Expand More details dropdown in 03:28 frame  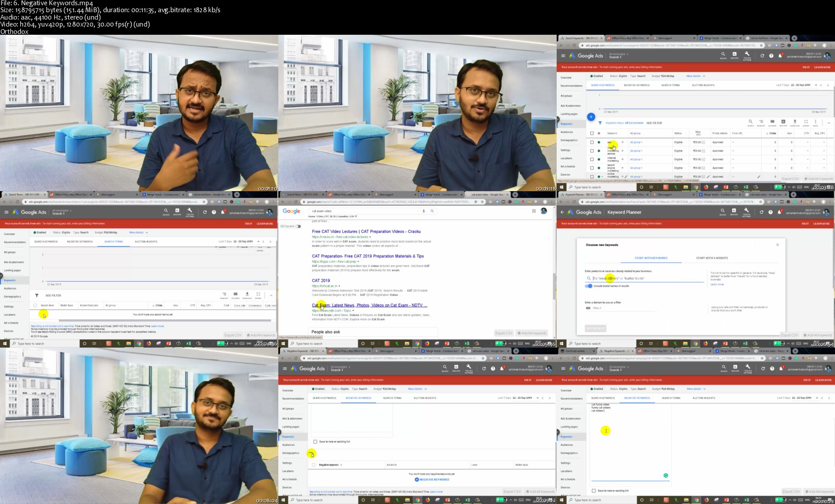click(x=695, y=76)
